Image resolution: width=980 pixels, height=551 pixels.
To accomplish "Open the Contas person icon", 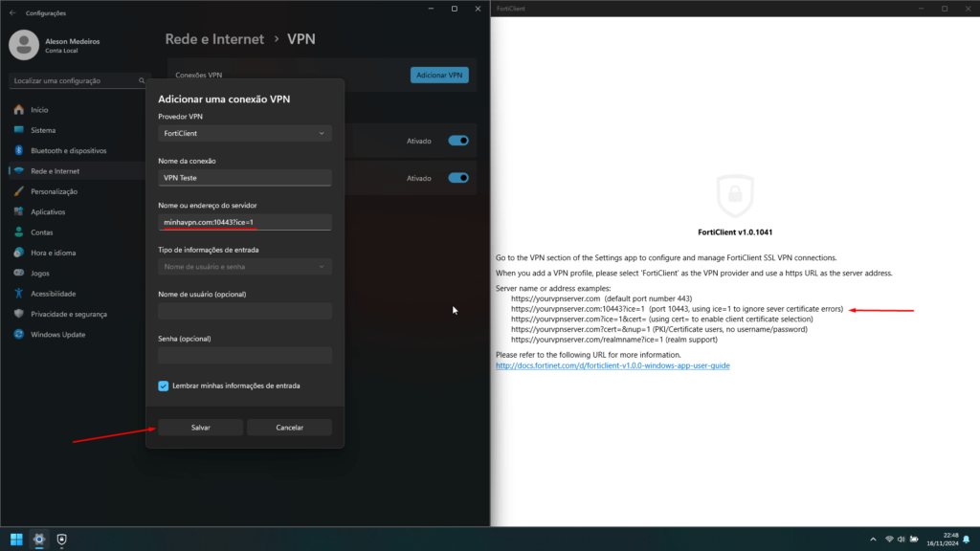I will 19,232.
